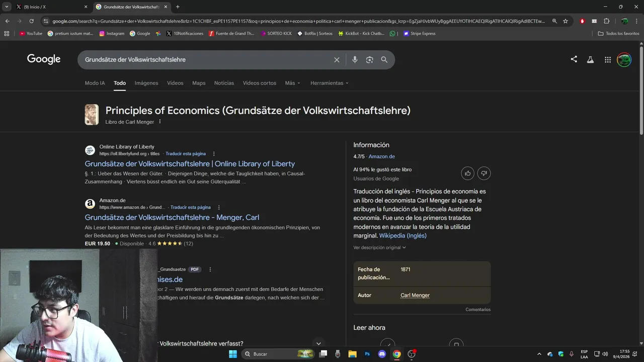
Task: Open Grundsätze der Volkswirtschaftslehre - Menger, Carl link
Action: pyautogui.click(x=172, y=217)
